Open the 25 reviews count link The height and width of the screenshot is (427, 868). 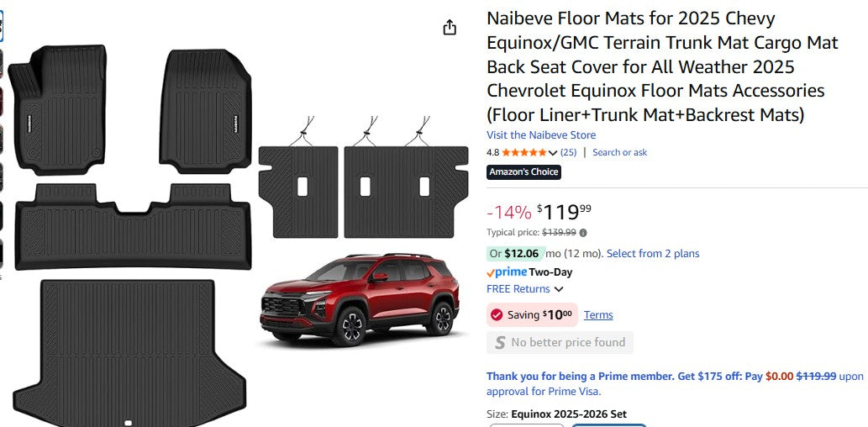(x=568, y=153)
